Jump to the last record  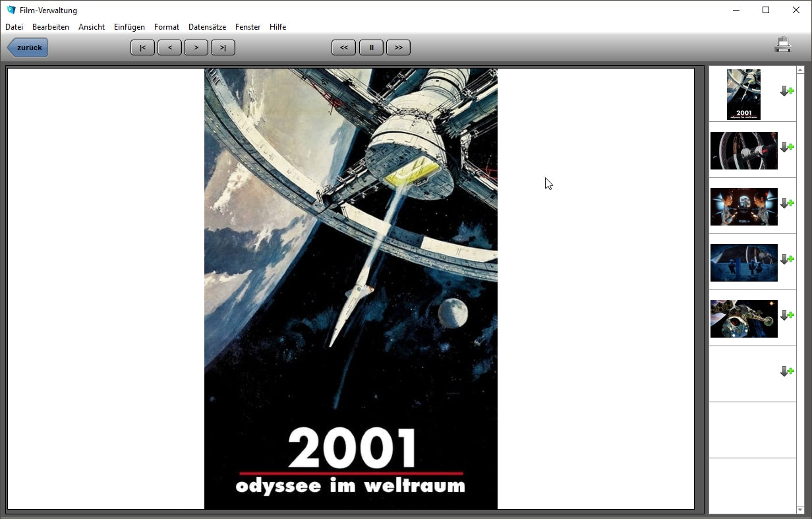coord(223,47)
